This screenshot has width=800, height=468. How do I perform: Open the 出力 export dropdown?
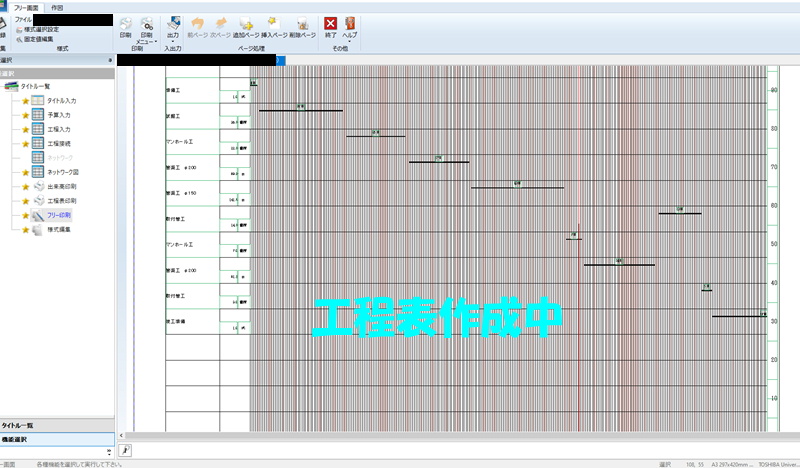[173, 28]
